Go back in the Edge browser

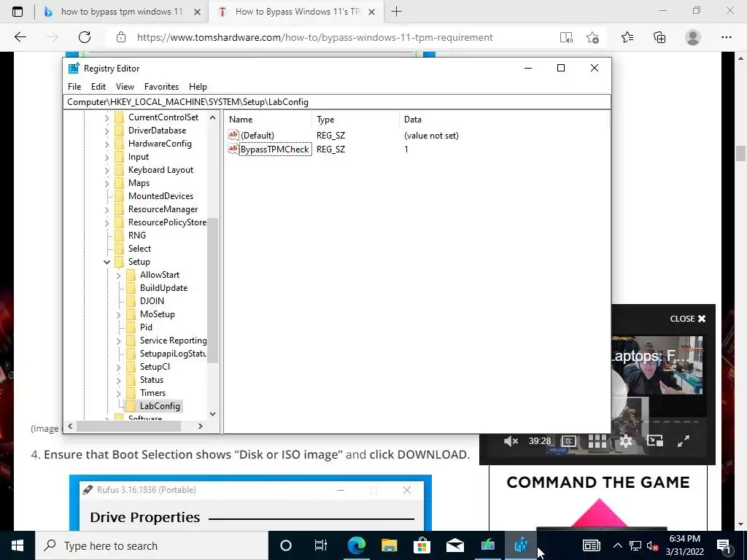pos(20,37)
